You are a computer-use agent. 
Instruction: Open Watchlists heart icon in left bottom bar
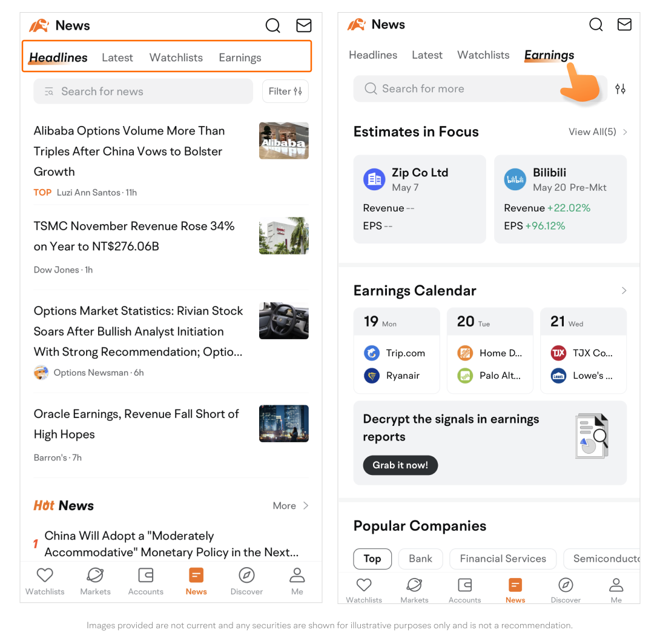coord(45,576)
